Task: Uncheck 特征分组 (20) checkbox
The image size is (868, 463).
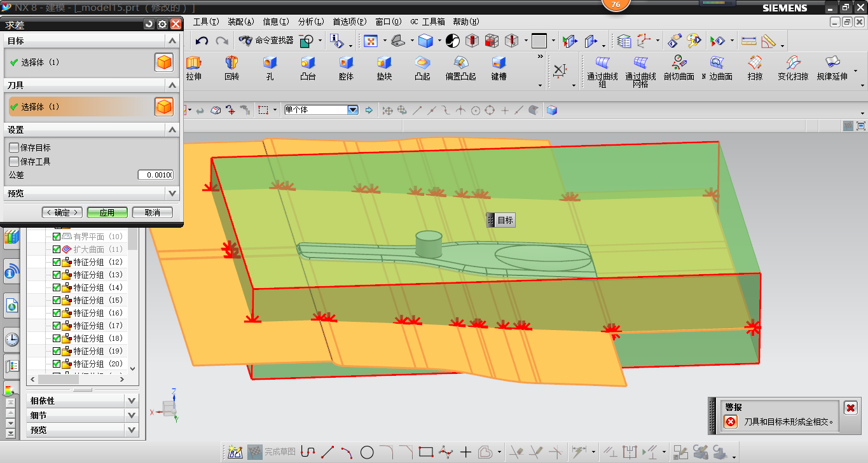Action: click(57, 364)
